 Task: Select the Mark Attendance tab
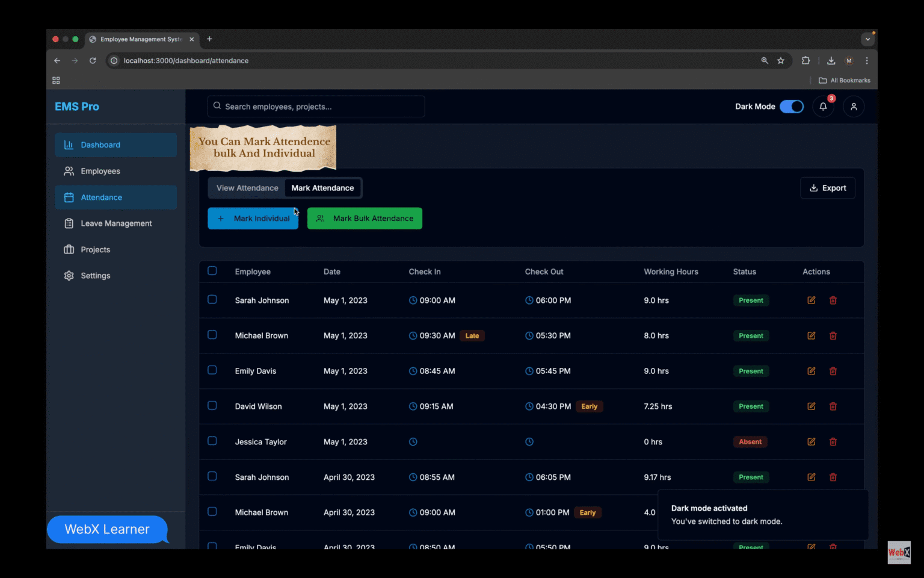pos(322,188)
